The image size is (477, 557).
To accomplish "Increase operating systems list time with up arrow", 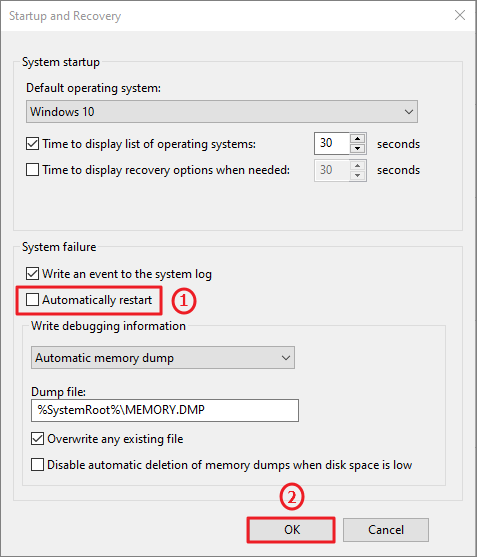I will [x=357, y=139].
